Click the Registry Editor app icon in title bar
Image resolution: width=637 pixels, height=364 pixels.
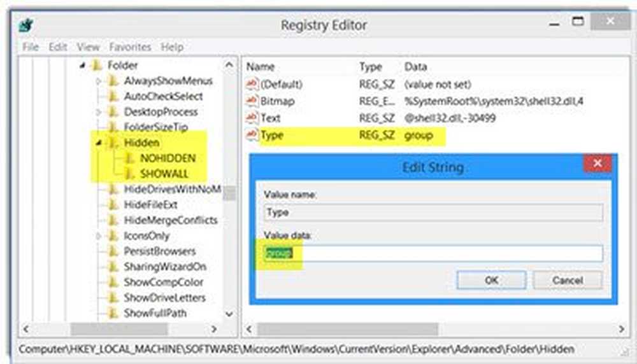(26, 25)
